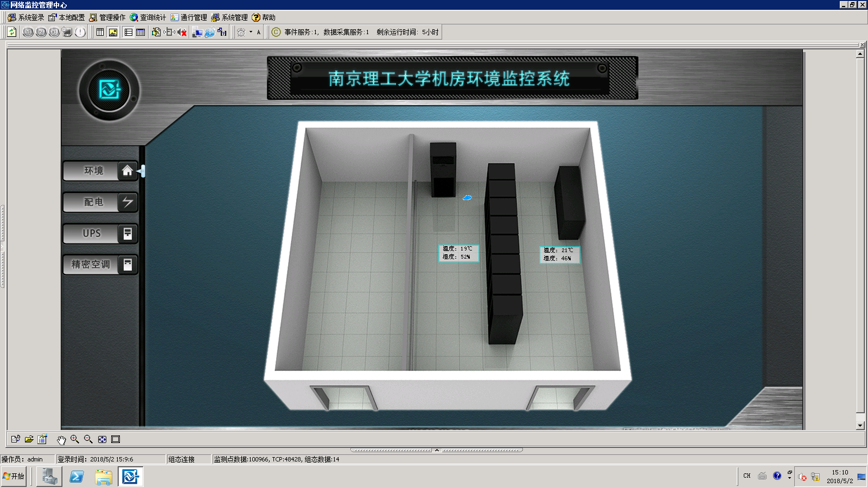The width and height of the screenshot is (868, 488).
Task: Click the monitoring app taskbar icon
Action: coord(131,477)
